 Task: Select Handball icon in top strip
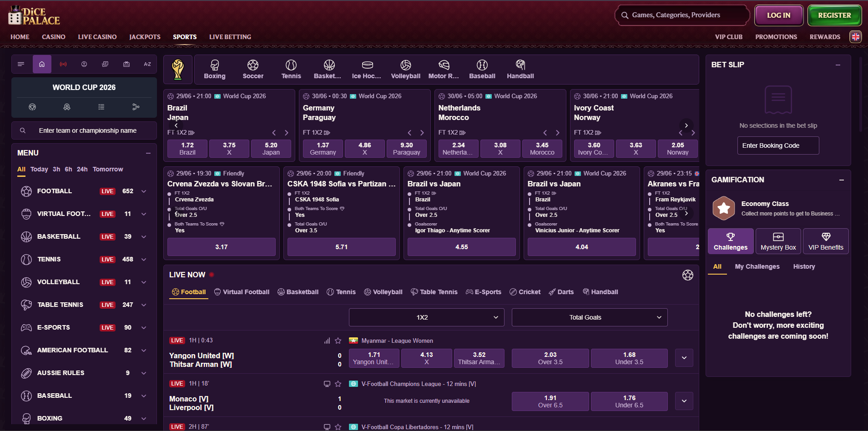[x=520, y=70]
